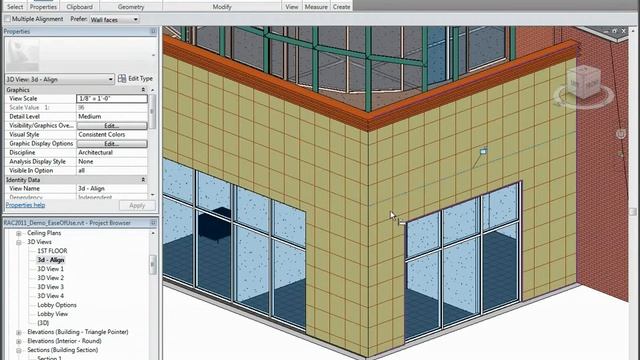Open the Properties help link
The width and height of the screenshot is (640, 360).
tap(25, 205)
